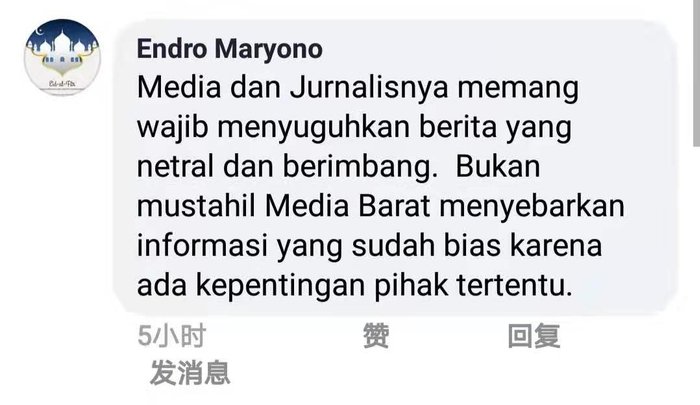Open the Endro Maryono profile name link

[229, 49]
